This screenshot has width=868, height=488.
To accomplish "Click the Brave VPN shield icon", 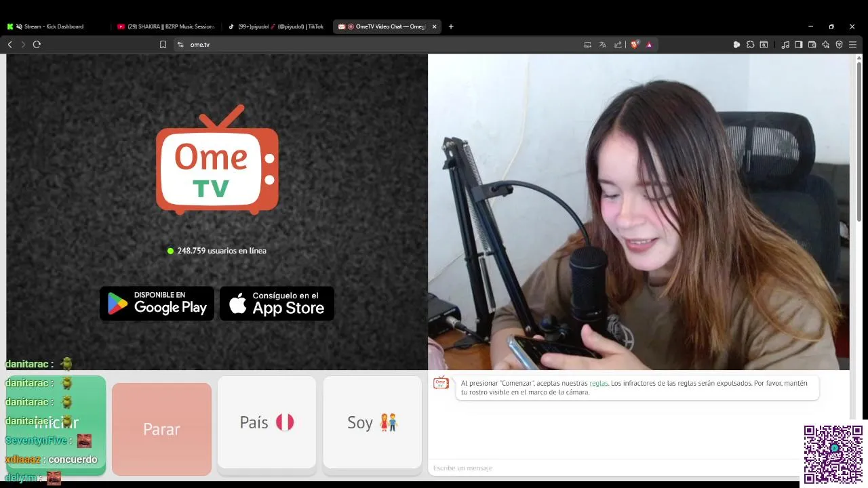I will click(x=839, y=45).
